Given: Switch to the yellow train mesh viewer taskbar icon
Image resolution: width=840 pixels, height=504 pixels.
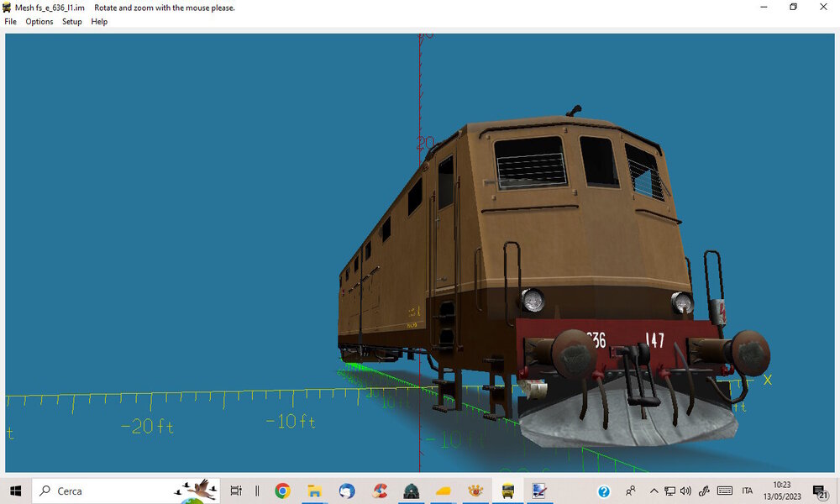Looking at the screenshot, I should pyautogui.click(x=507, y=491).
